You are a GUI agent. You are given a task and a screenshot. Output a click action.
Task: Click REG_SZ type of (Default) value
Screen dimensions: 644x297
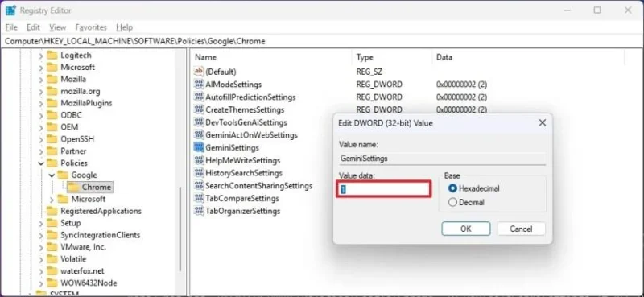pyautogui.click(x=369, y=72)
